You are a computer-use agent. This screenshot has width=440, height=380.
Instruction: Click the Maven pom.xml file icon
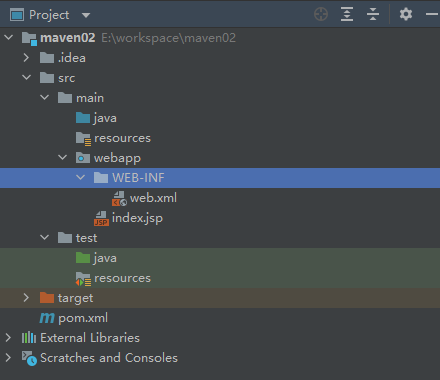[47, 318]
